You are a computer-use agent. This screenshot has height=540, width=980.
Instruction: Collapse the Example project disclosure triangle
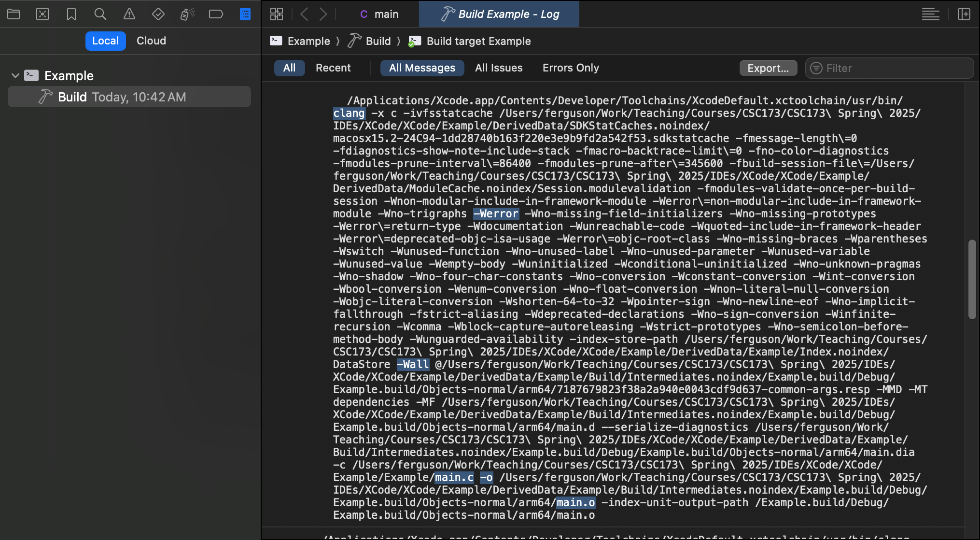tap(15, 75)
